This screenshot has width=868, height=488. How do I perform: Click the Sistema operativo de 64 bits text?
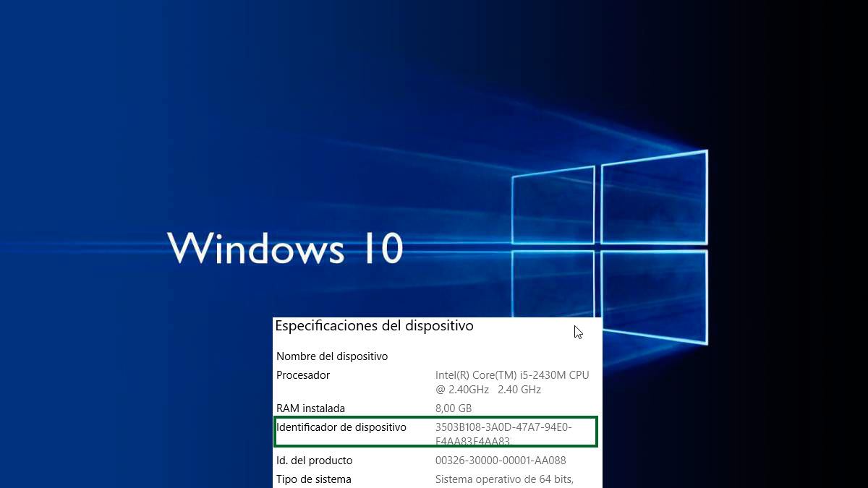click(x=503, y=479)
